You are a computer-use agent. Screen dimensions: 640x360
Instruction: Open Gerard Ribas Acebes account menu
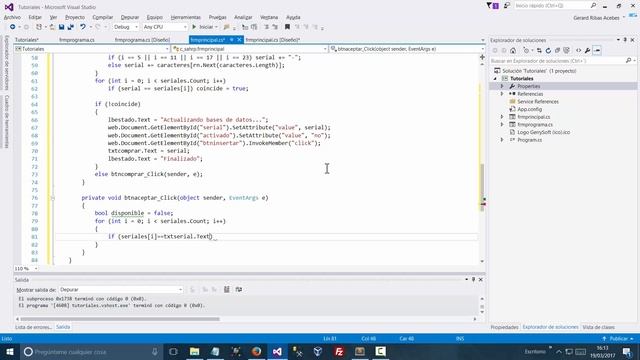(598, 18)
